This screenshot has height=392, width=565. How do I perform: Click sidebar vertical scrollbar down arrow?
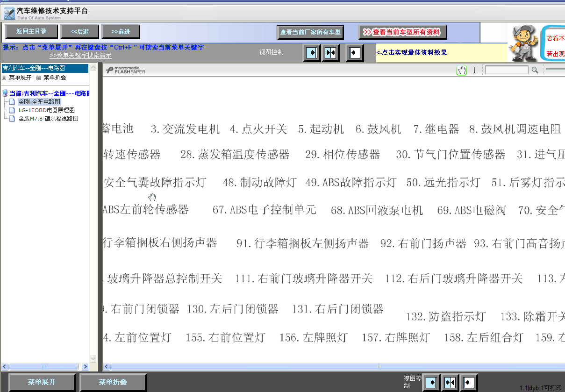click(x=93, y=358)
